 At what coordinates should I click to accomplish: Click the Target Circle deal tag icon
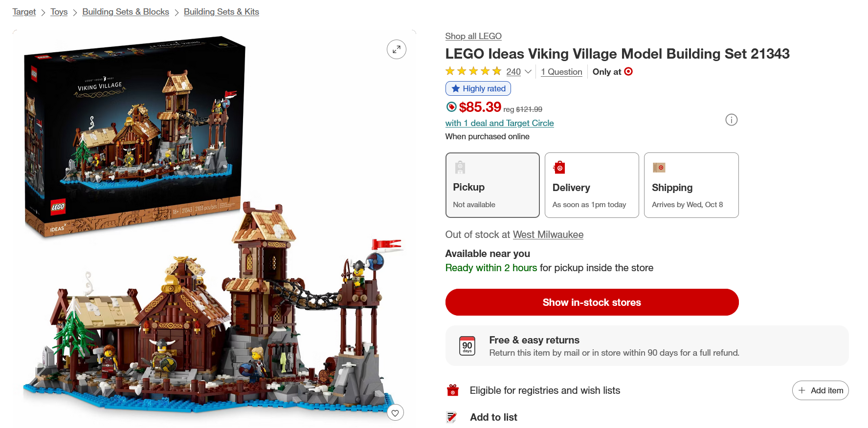tap(451, 107)
